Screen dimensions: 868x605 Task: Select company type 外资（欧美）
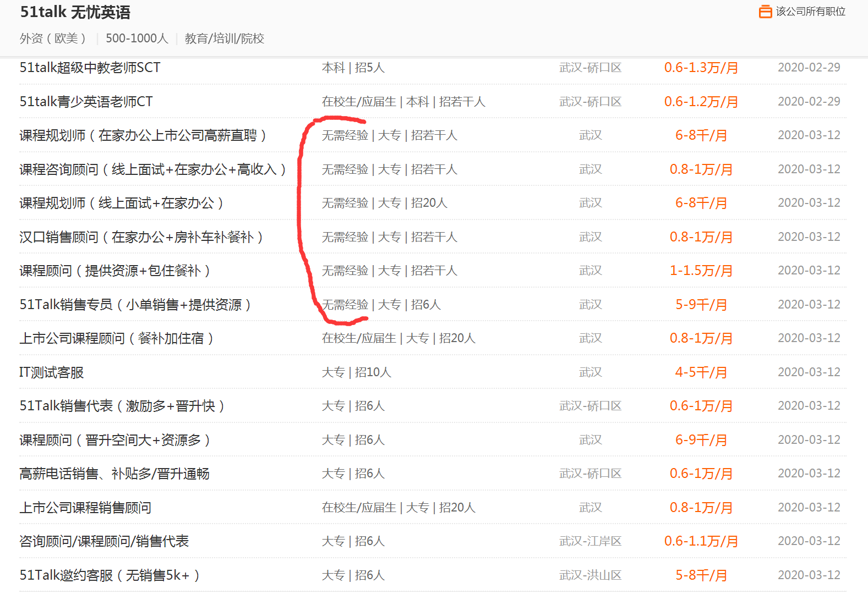point(54,38)
